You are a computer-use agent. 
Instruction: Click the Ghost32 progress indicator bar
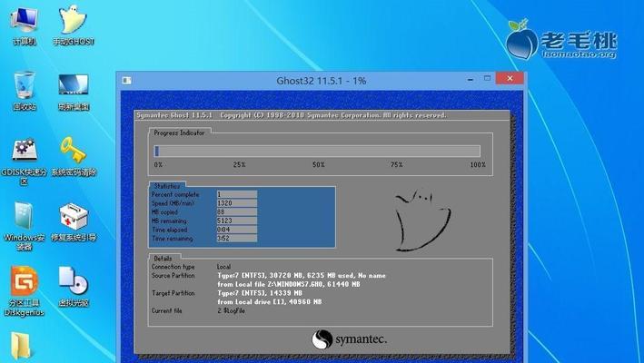pos(317,151)
